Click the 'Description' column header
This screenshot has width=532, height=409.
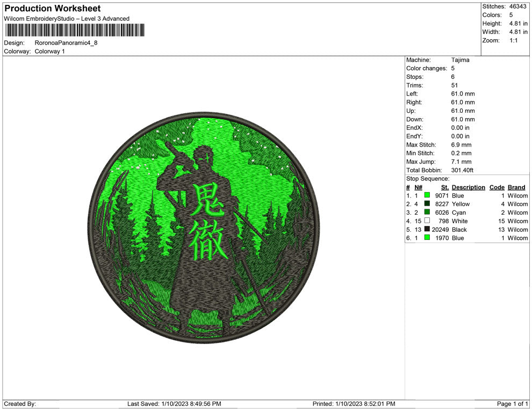pos(468,187)
